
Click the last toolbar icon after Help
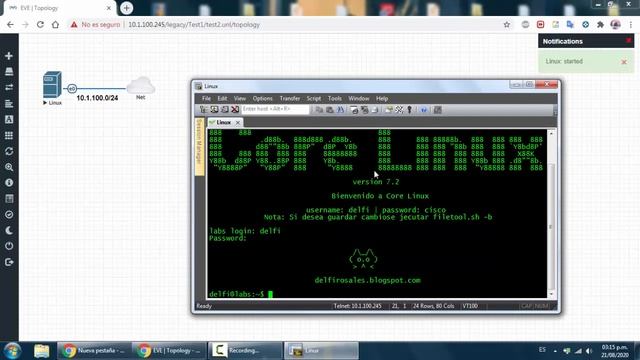[438, 109]
